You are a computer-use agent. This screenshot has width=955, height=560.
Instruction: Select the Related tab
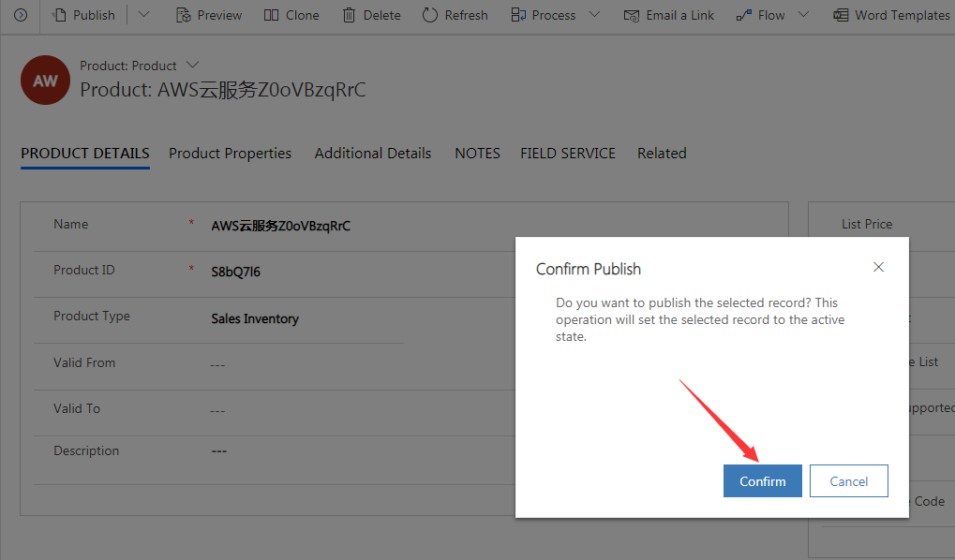point(662,153)
